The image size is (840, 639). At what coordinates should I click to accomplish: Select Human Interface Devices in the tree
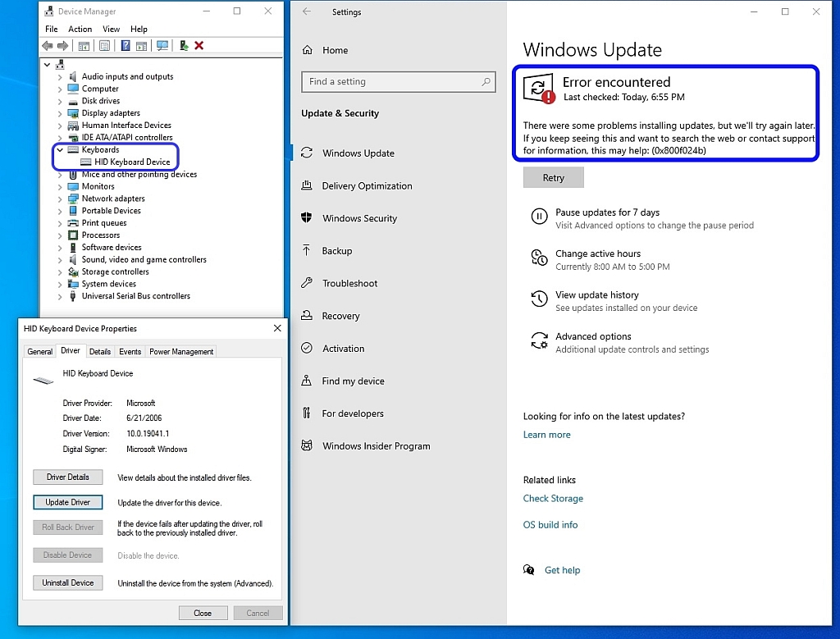pos(126,126)
